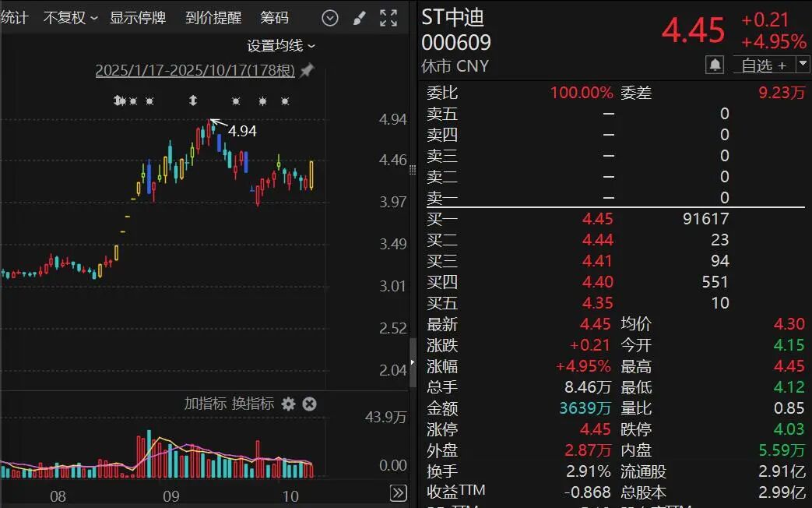The height and width of the screenshot is (508, 812).
Task: Click the 跌停 value 4.03
Action: (x=789, y=429)
